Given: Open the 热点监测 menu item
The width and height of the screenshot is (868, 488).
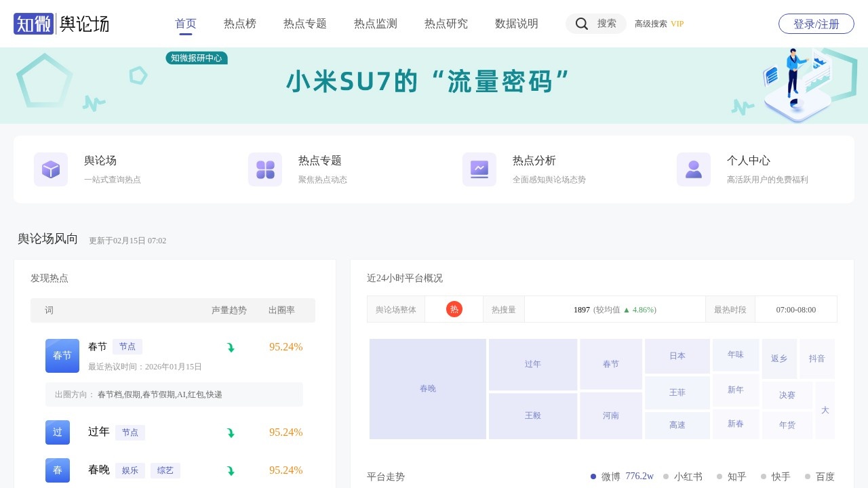Looking at the screenshot, I should coord(375,24).
